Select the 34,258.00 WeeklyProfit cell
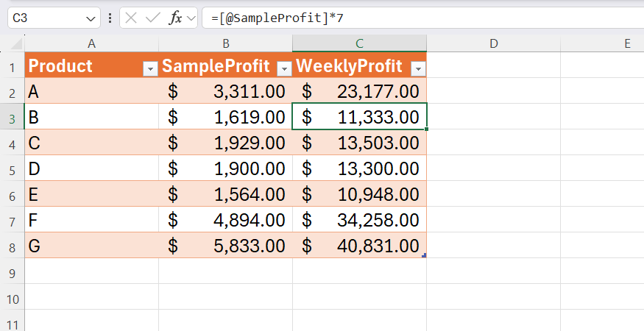 [x=359, y=220]
